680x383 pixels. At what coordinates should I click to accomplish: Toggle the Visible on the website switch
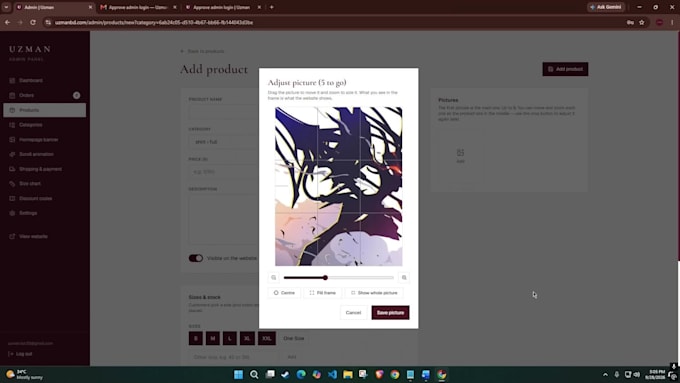(196, 258)
